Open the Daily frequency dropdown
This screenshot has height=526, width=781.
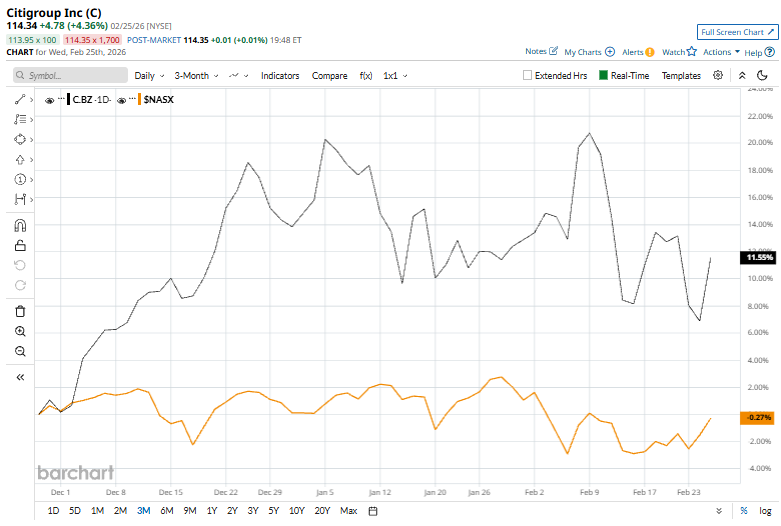[149, 75]
